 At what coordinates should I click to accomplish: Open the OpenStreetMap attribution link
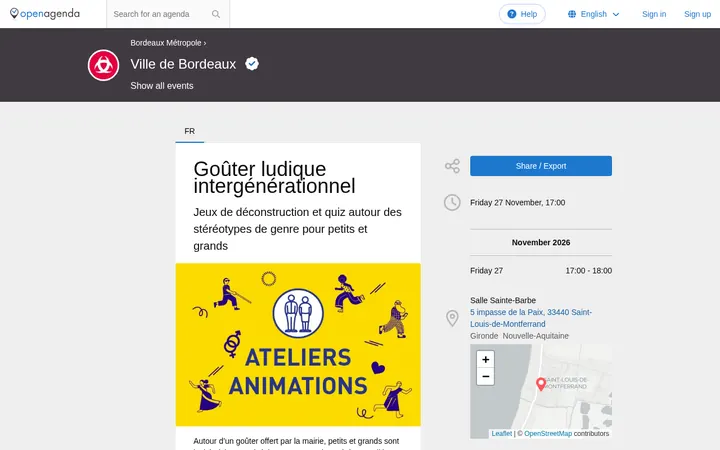548,433
